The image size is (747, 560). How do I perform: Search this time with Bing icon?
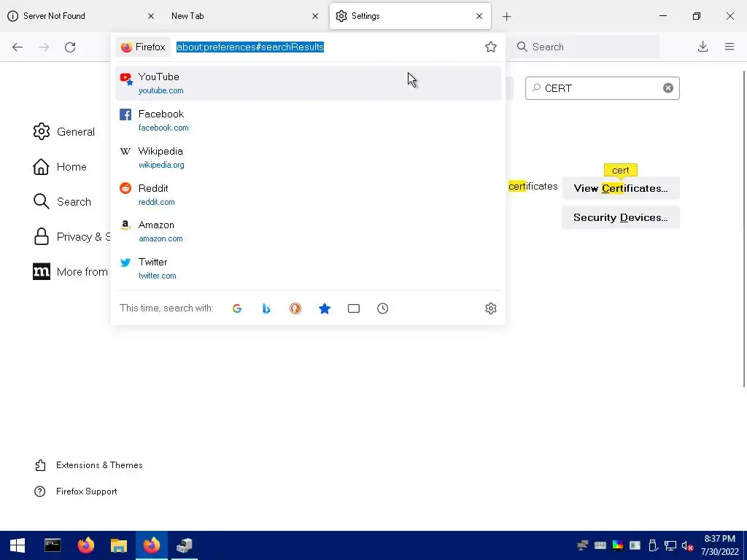[266, 308]
